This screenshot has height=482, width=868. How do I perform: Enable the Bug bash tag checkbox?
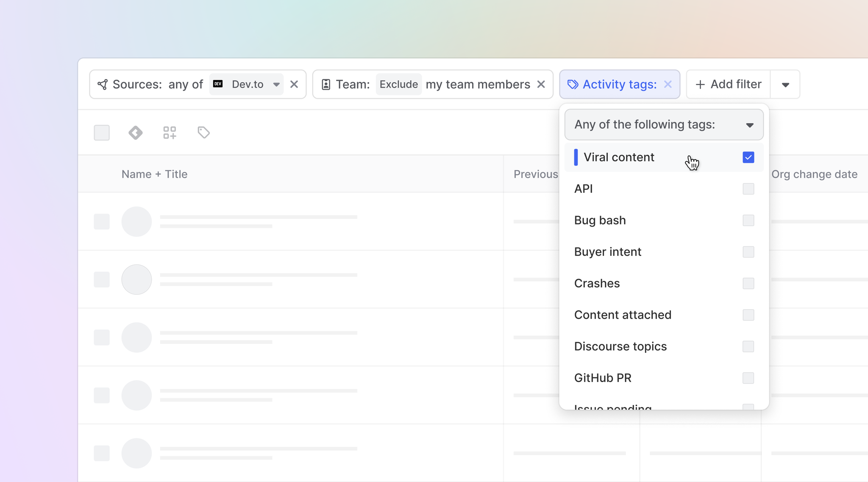(x=748, y=220)
